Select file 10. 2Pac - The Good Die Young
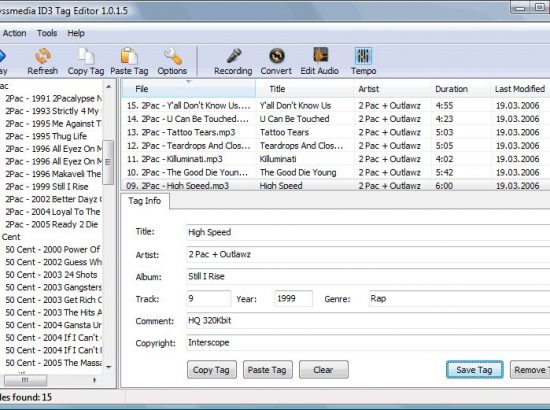 [187, 172]
